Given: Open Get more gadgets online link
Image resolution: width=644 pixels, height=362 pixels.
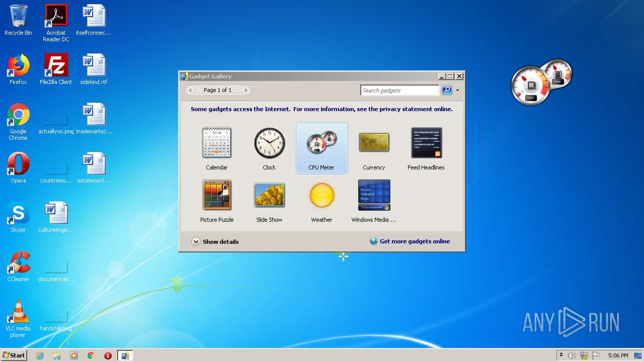Looking at the screenshot, I should click(x=410, y=241).
